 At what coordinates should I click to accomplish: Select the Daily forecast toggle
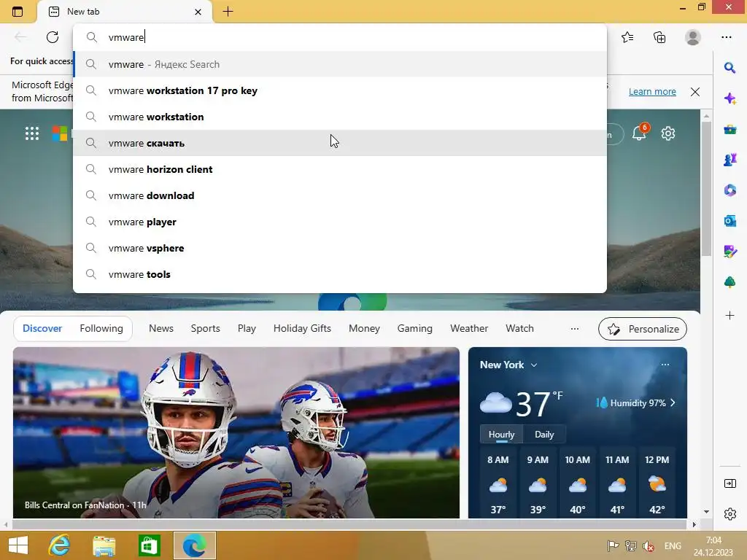[x=544, y=435]
